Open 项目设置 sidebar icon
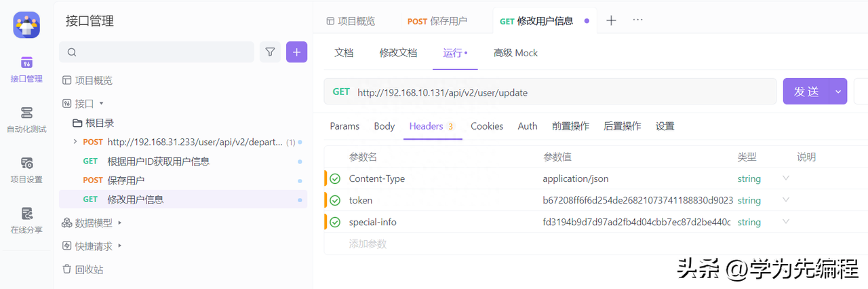Screen dimensions: 868x289 [26, 170]
